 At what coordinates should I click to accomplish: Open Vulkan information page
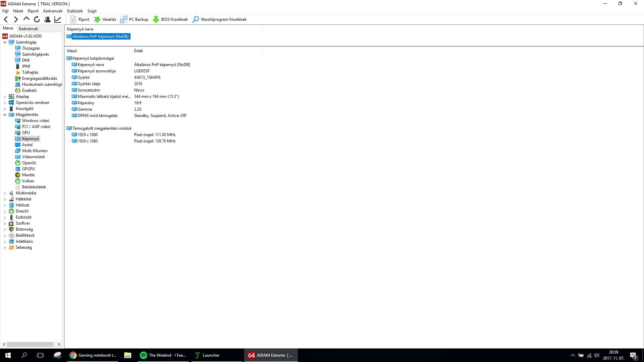coord(28,181)
